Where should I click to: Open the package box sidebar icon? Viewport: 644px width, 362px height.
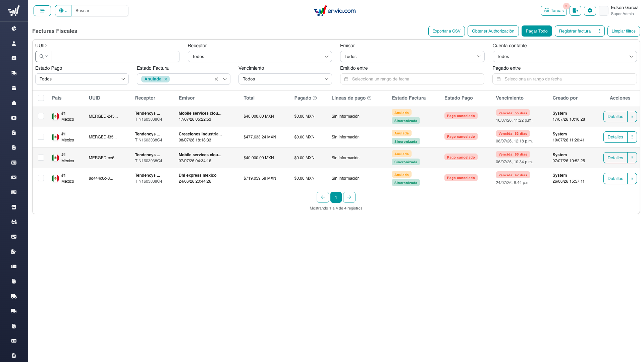[x=14, y=88]
